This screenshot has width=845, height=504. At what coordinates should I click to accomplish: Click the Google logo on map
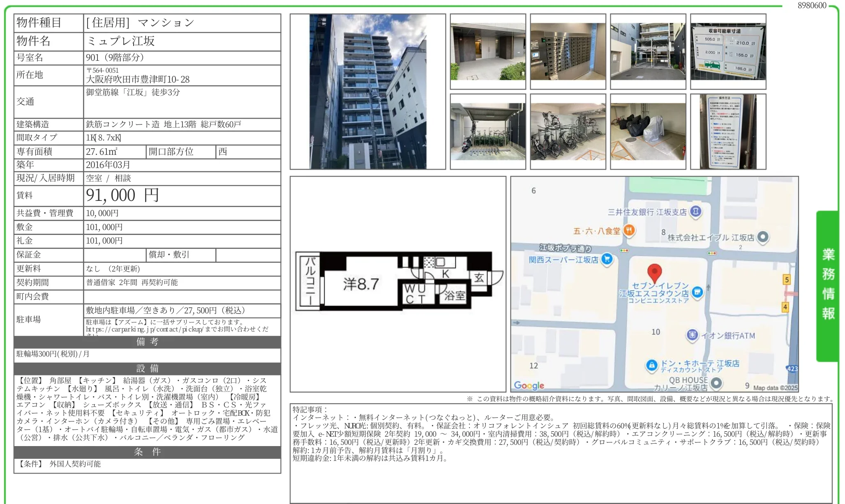point(529,385)
